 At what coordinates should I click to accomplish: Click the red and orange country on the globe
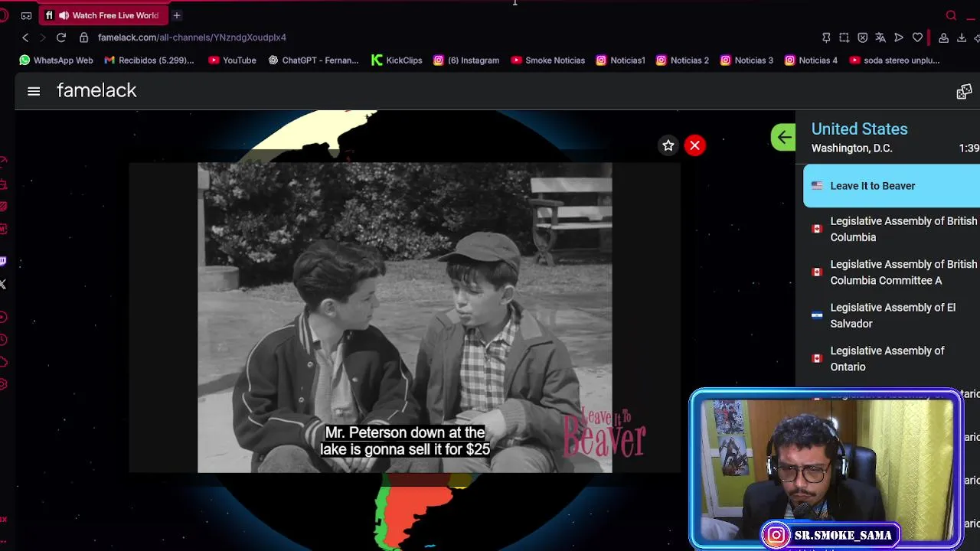click(413, 511)
